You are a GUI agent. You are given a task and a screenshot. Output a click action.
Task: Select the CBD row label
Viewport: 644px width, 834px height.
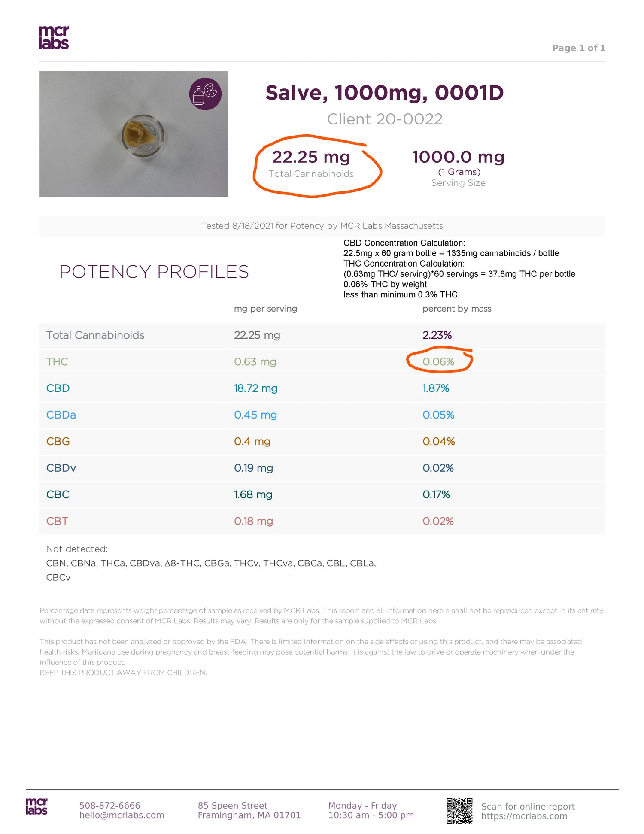(58, 388)
